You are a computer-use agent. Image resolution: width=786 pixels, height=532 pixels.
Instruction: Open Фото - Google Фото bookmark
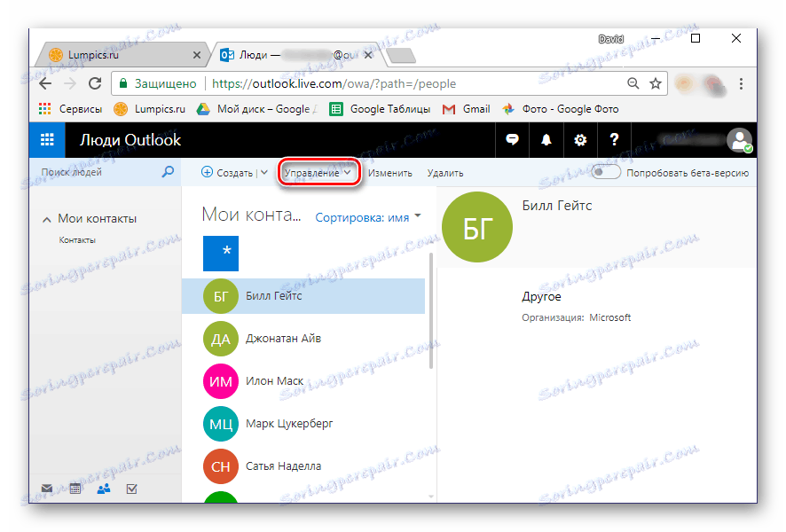(x=561, y=109)
